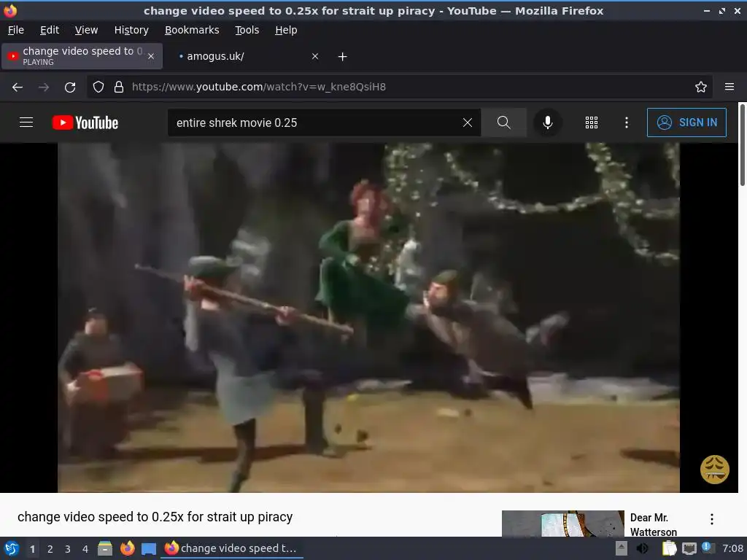Open the Tools menu

[247, 30]
